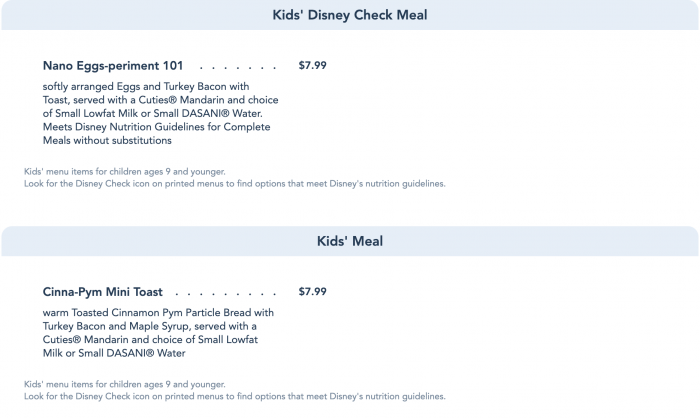Select the Kids' Meal section header
The width and height of the screenshot is (700, 418).
click(350, 241)
